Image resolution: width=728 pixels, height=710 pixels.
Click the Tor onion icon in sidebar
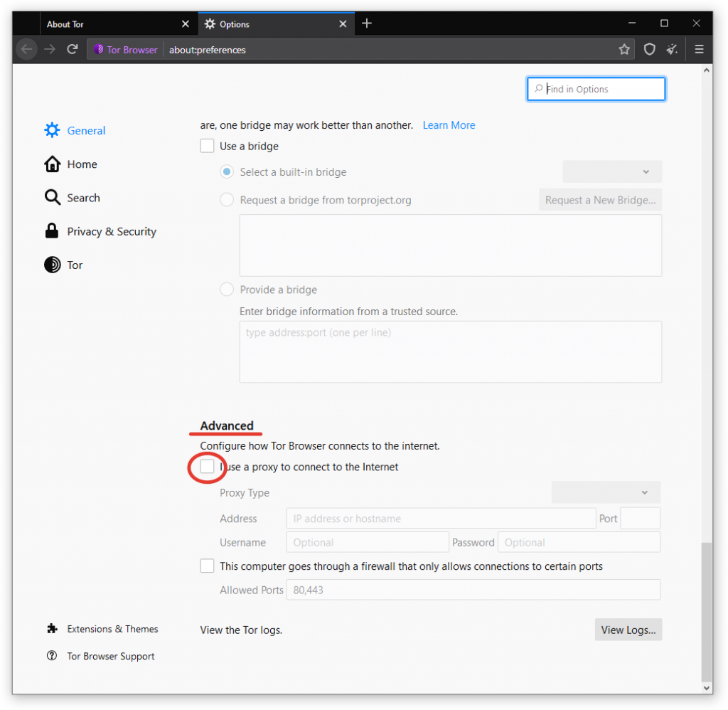click(x=52, y=265)
